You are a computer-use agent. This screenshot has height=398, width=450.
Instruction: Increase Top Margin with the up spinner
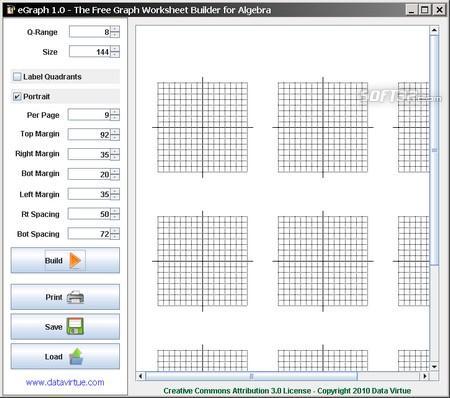pos(115,132)
